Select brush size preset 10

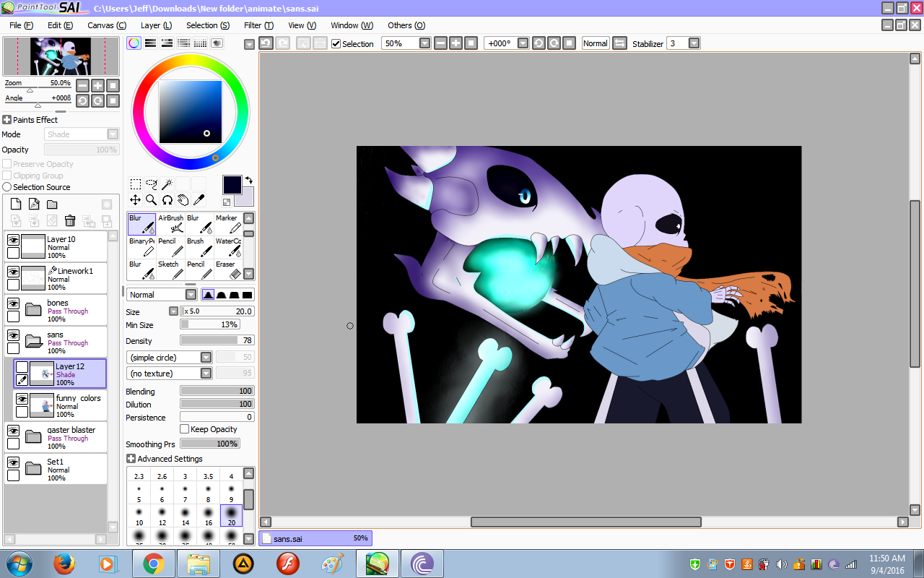(x=139, y=516)
